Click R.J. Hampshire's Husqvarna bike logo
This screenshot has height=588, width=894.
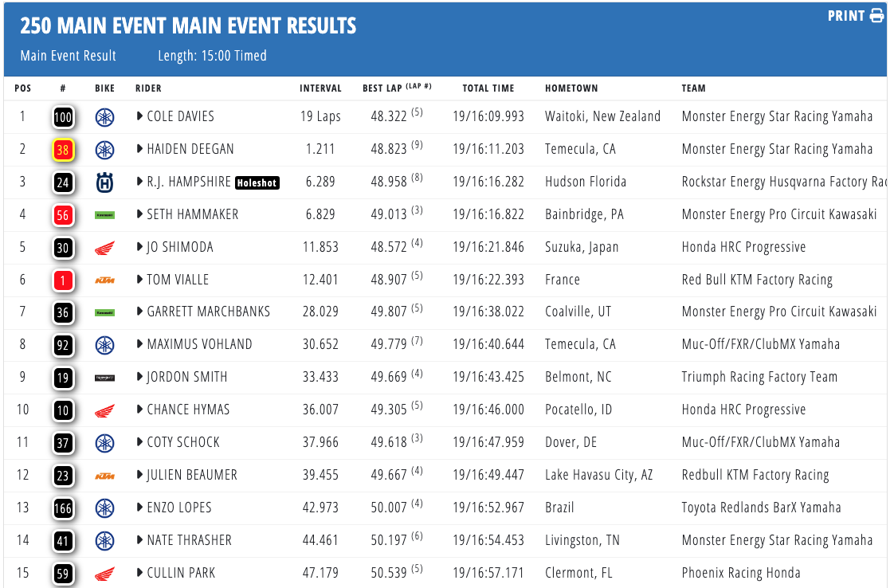[x=104, y=182]
